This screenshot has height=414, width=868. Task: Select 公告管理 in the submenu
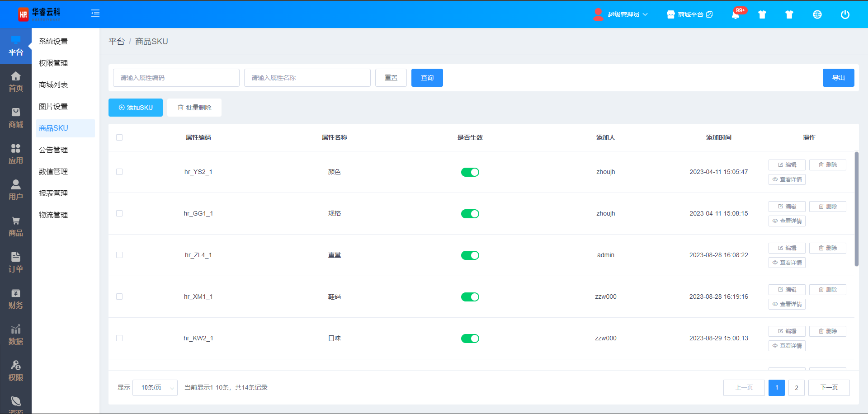[53, 150]
